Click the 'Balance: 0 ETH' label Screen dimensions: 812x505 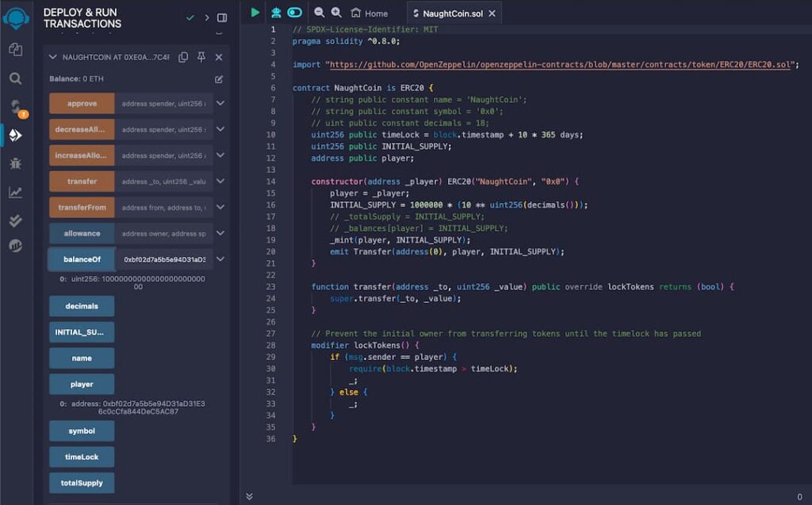pyautogui.click(x=76, y=78)
